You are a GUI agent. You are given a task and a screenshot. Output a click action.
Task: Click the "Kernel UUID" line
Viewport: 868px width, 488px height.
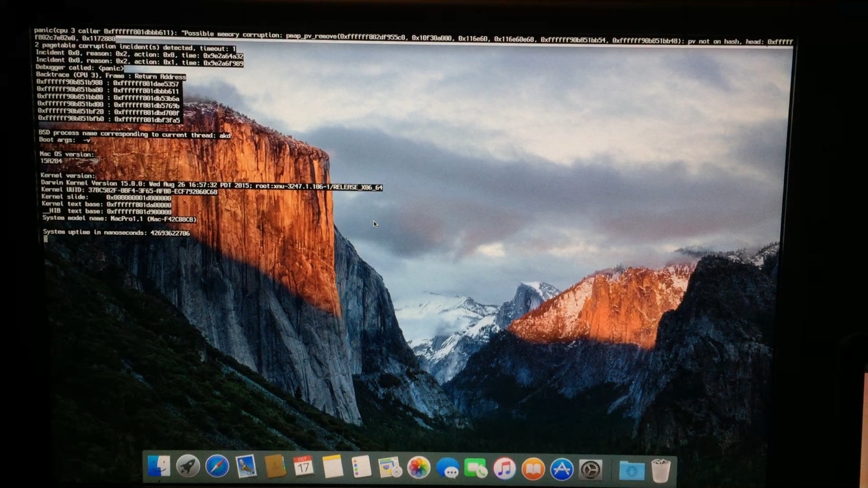click(x=129, y=191)
